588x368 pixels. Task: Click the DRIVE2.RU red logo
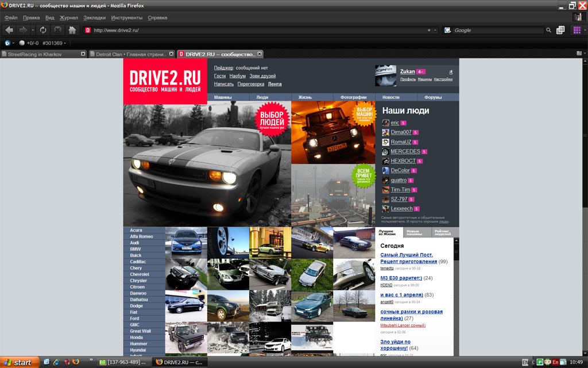165,81
